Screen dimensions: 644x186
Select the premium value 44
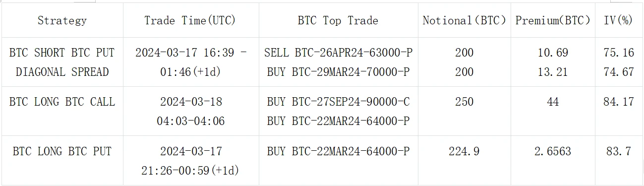(x=553, y=102)
